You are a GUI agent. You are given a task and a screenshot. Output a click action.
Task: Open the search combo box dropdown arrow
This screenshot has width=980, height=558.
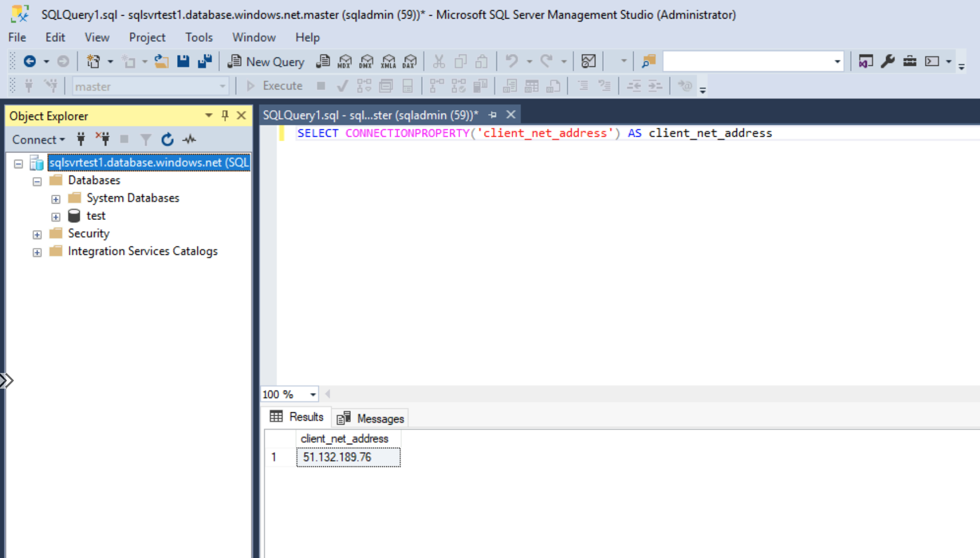pos(837,61)
